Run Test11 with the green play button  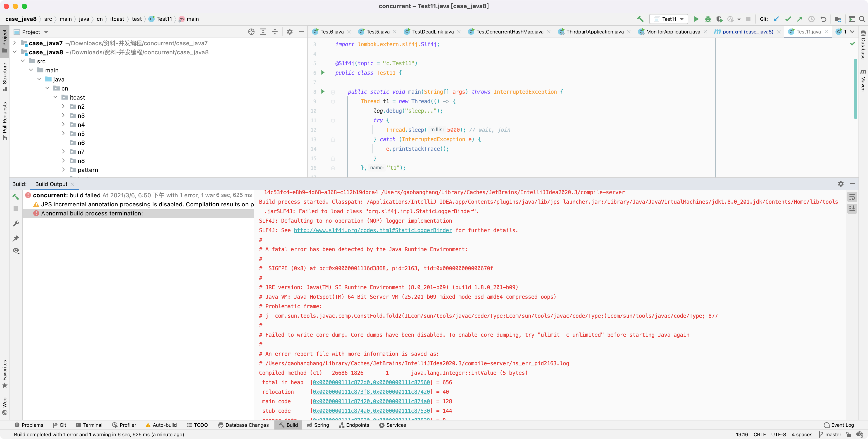pos(696,19)
